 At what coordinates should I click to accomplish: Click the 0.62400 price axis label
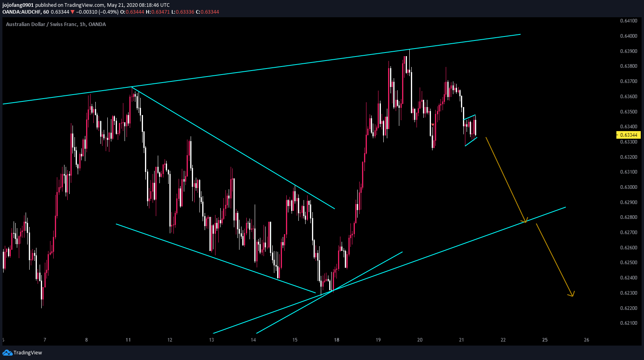628,278
